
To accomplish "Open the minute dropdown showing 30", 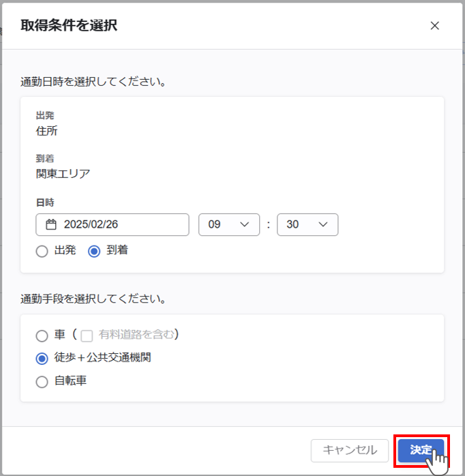I will (307, 224).
